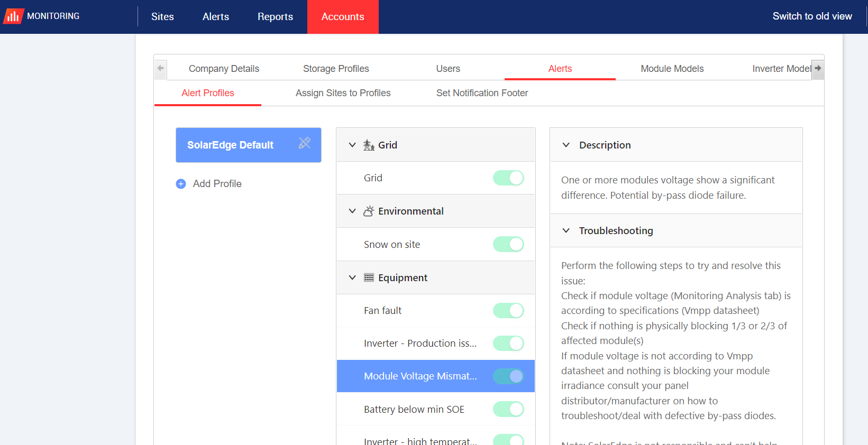Select the Grid alert row
The height and width of the screenshot is (445, 868).
436,178
